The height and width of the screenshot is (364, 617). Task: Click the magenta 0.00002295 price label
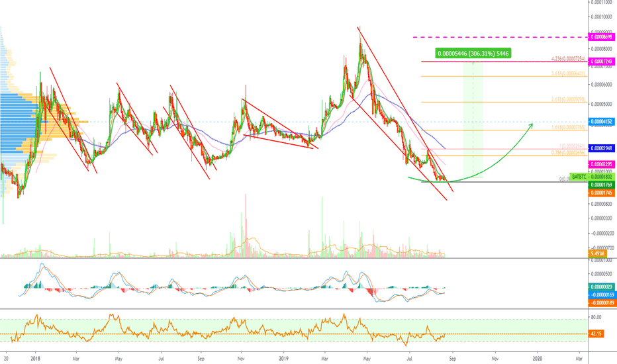click(601, 164)
